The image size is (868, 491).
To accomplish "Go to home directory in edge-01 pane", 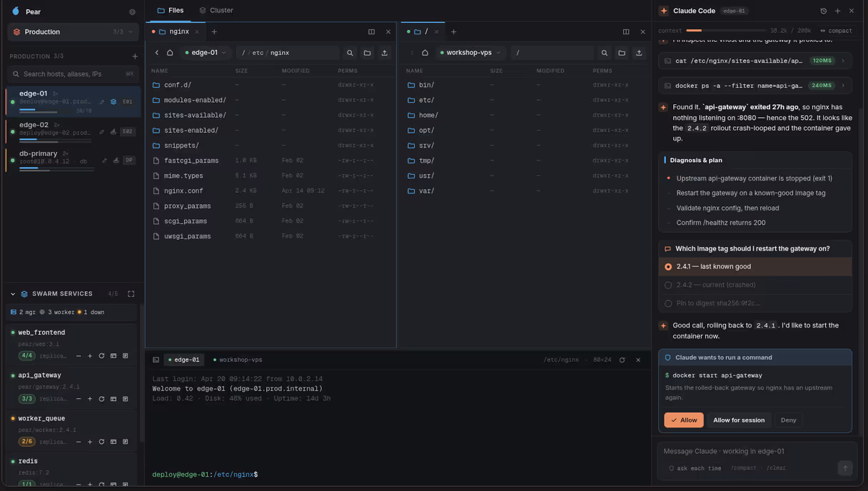I will click(x=170, y=53).
